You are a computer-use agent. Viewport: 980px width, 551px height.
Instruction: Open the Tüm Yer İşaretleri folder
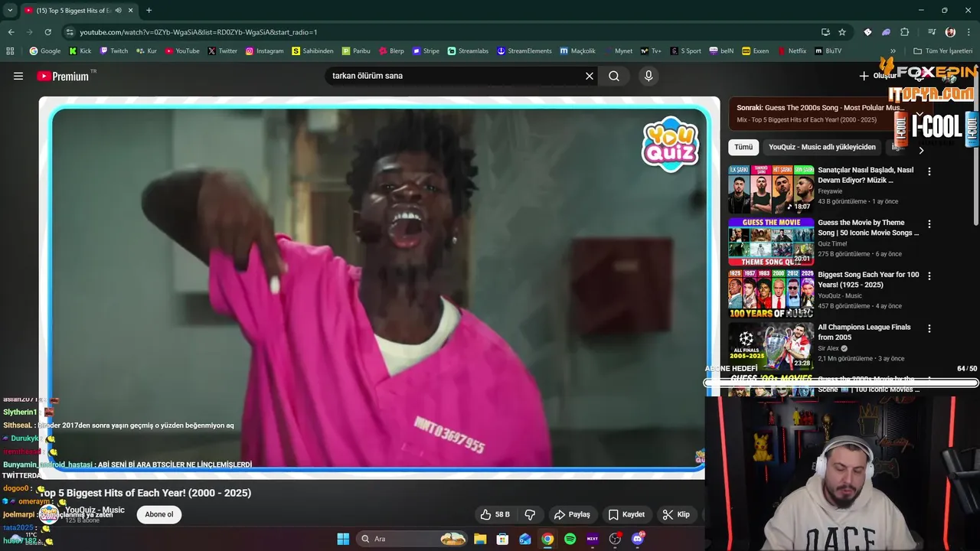click(943, 51)
